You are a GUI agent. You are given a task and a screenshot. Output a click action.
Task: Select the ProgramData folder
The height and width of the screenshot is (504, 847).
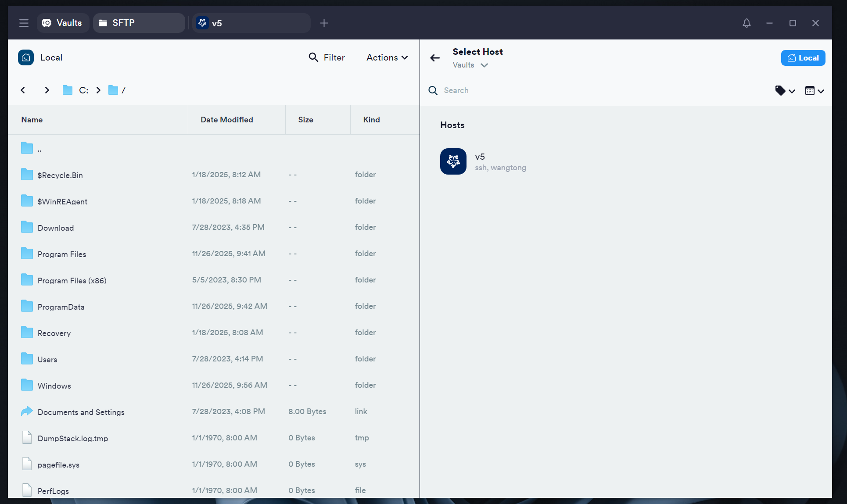coord(214,306)
